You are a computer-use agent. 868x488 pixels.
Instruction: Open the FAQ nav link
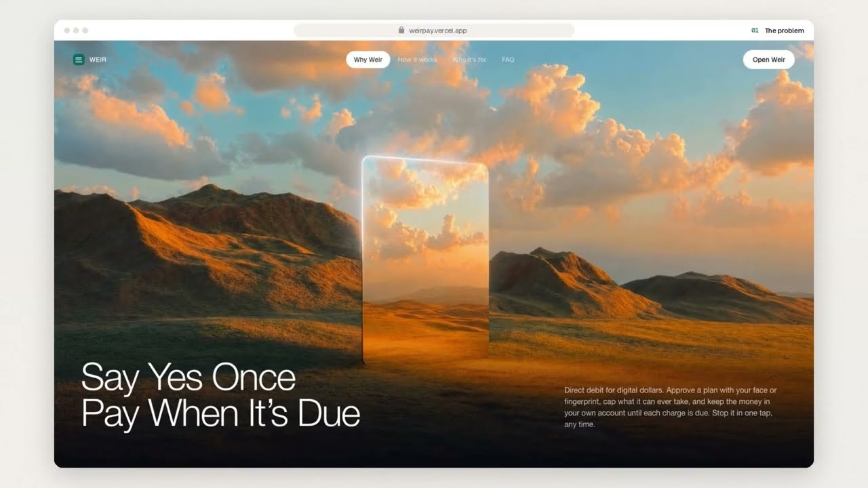coord(508,60)
